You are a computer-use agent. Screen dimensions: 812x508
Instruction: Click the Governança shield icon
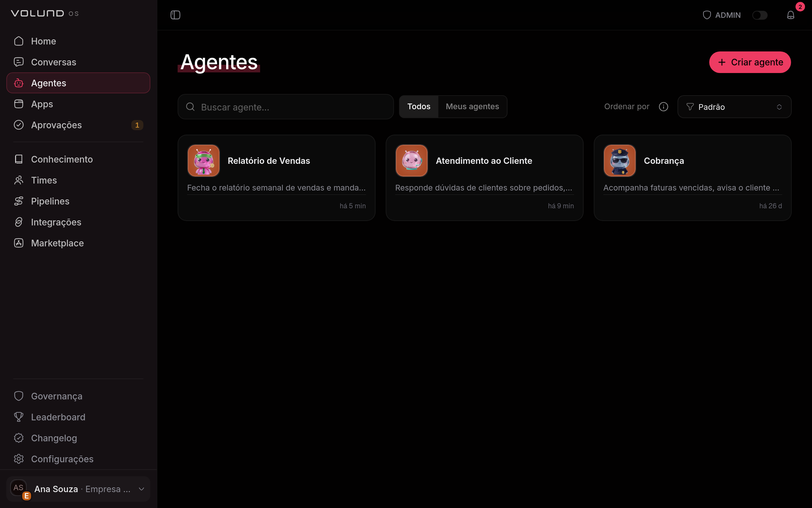click(19, 396)
